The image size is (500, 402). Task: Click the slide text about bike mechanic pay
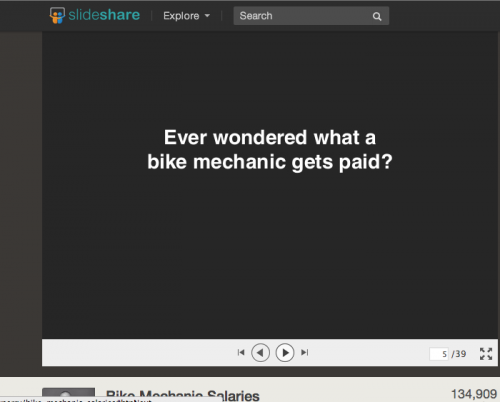(x=270, y=150)
